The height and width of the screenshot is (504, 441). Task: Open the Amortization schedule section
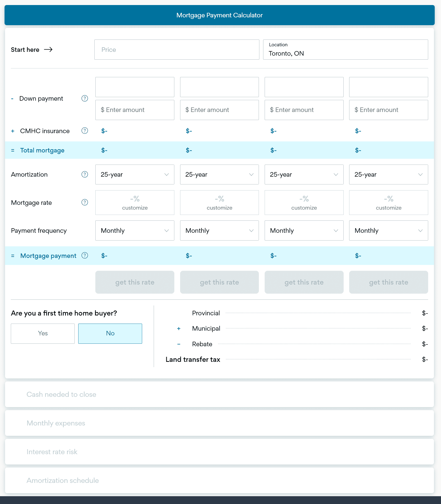click(x=63, y=480)
